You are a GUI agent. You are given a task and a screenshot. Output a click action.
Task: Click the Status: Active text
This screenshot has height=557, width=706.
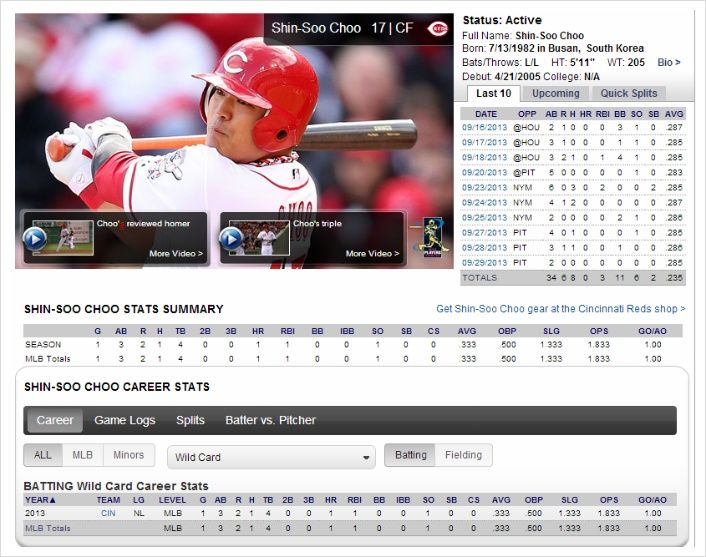tap(502, 20)
